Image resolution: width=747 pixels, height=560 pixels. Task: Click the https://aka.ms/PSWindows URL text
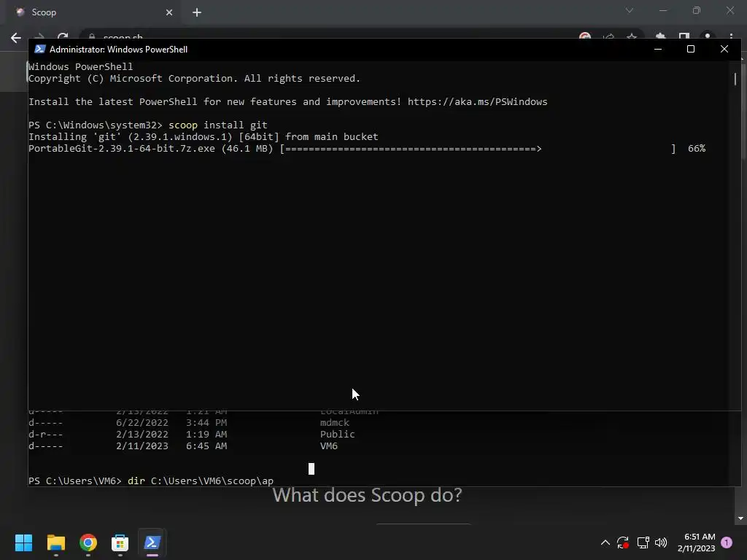[477, 102]
